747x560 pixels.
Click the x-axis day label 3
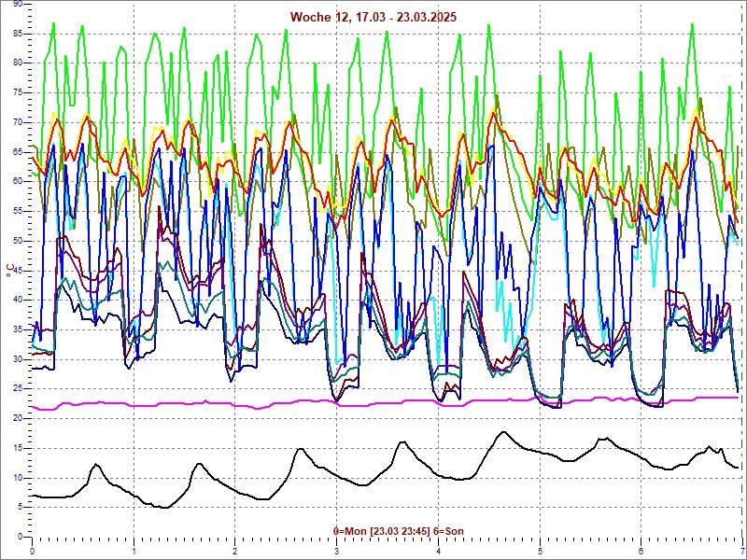click(x=337, y=552)
